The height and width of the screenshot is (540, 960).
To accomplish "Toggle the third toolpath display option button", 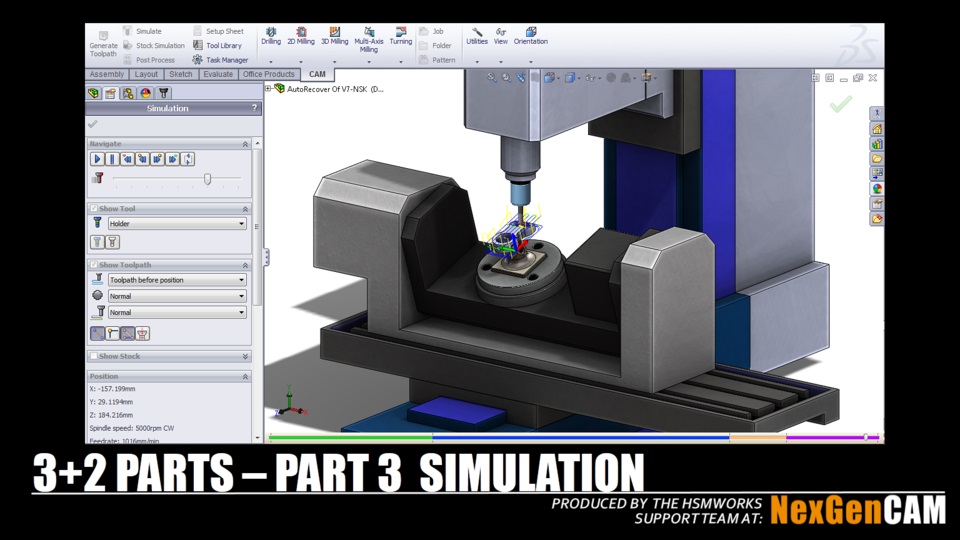I will click(x=127, y=334).
